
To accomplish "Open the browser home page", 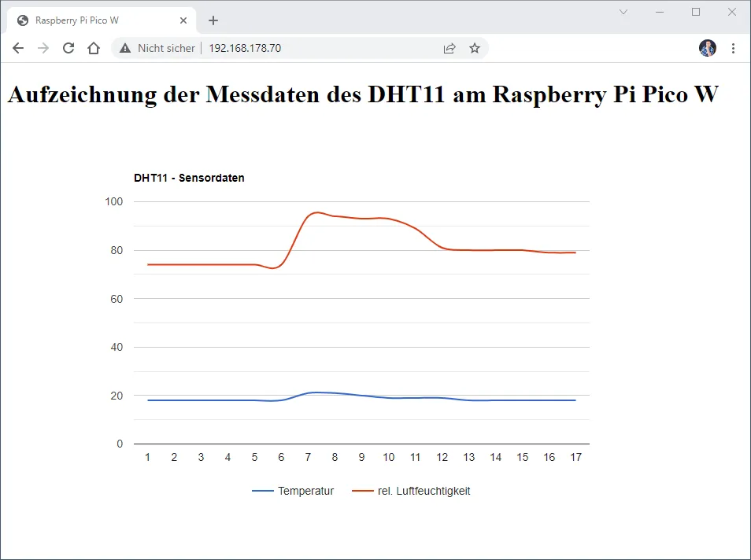I will (x=94, y=48).
